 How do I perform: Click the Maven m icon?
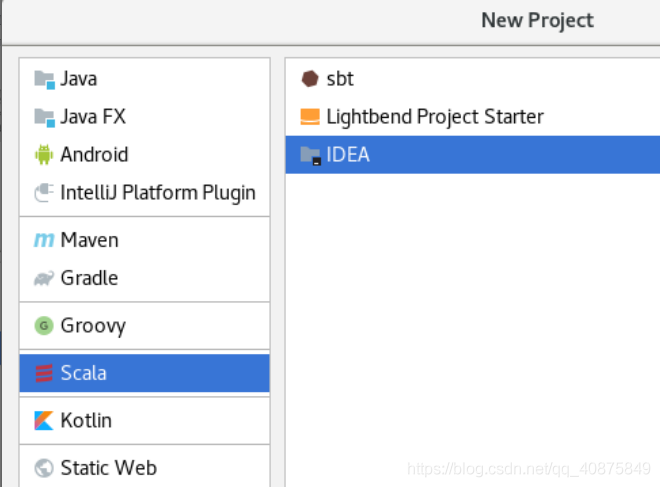point(44,240)
